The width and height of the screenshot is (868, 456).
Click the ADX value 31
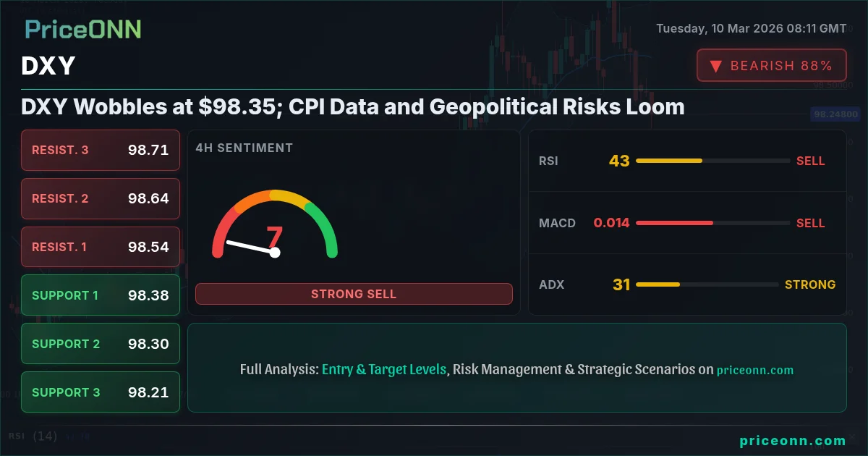[x=621, y=284]
